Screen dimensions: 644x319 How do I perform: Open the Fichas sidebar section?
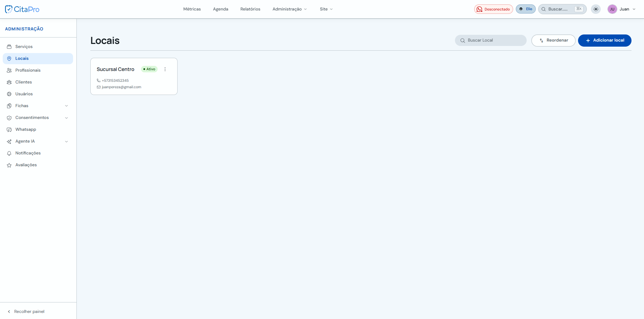38,106
